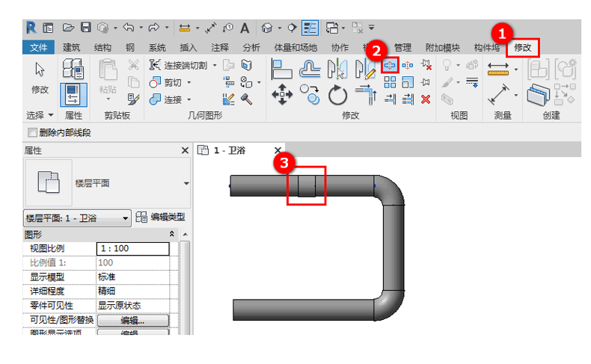Open the 文件 menu

(38, 48)
